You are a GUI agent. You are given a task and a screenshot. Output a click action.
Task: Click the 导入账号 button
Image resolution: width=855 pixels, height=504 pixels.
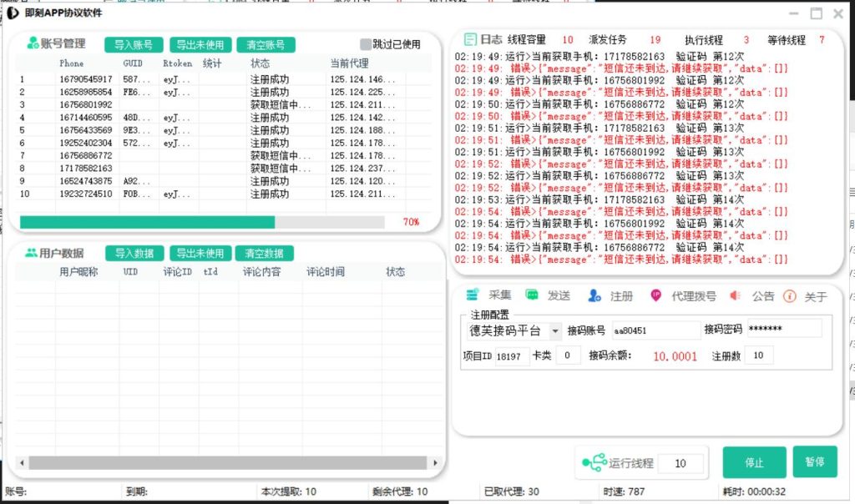[134, 45]
